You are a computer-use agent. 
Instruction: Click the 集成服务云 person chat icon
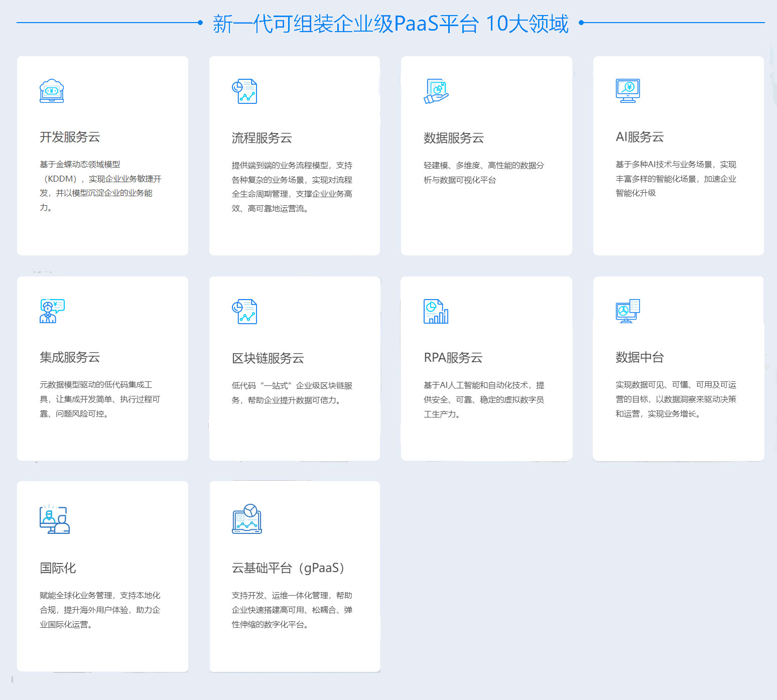pos(52,311)
